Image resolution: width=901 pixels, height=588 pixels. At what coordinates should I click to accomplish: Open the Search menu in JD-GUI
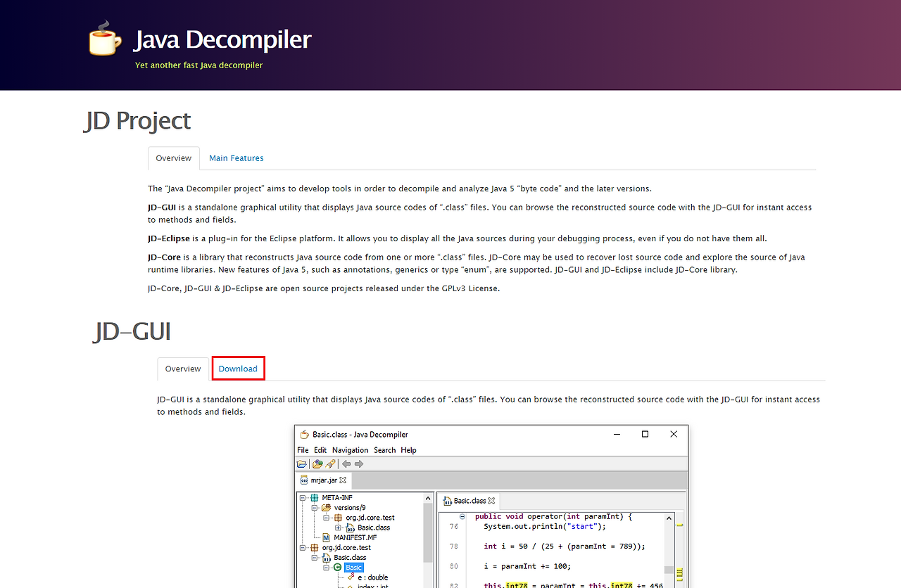point(384,450)
